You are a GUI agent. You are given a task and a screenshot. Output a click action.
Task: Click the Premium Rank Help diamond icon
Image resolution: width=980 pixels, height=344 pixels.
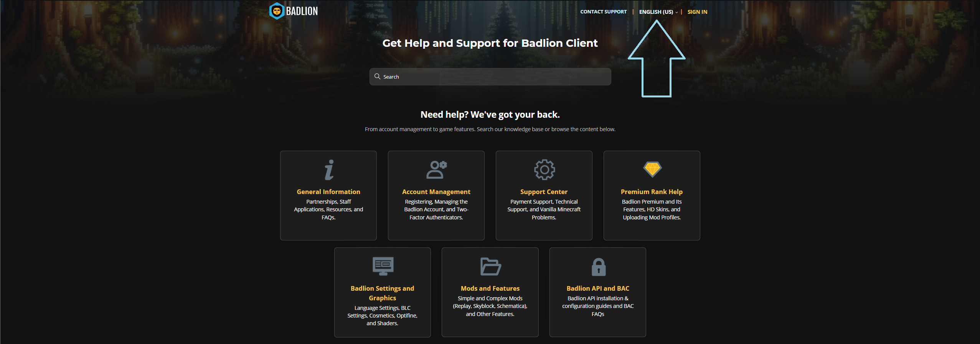pyautogui.click(x=652, y=169)
